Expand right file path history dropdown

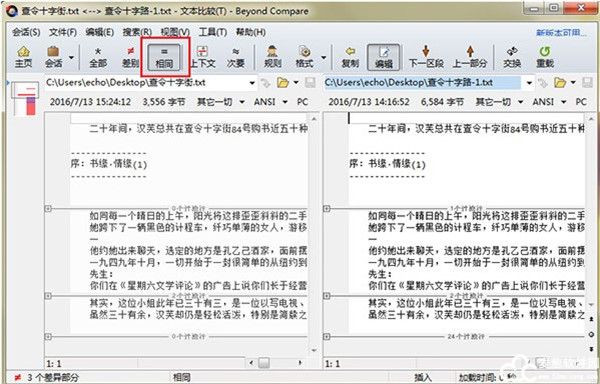click(x=529, y=83)
